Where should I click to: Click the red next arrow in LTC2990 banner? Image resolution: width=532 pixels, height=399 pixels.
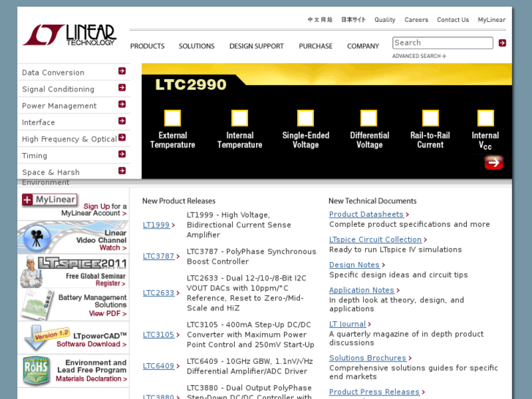click(494, 163)
